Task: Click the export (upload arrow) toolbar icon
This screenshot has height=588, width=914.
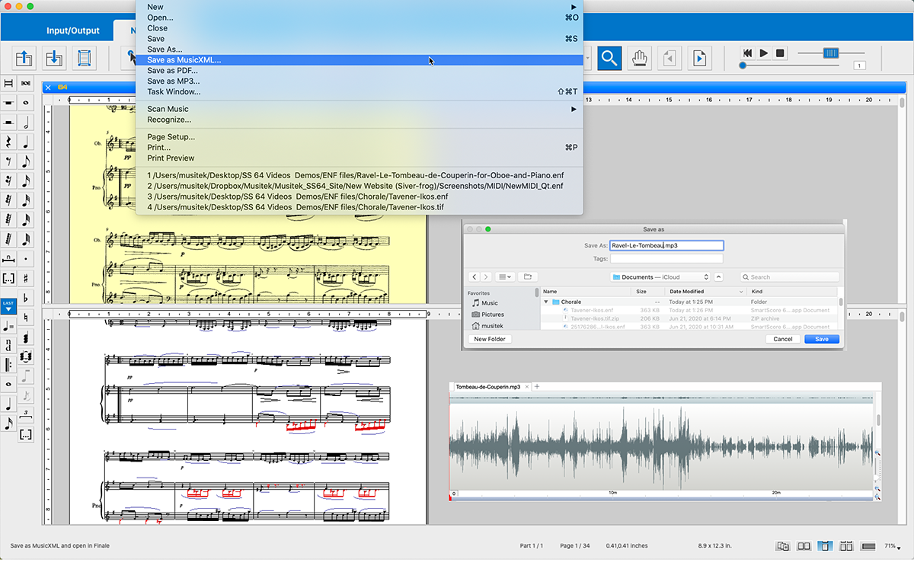Action: 24,58
